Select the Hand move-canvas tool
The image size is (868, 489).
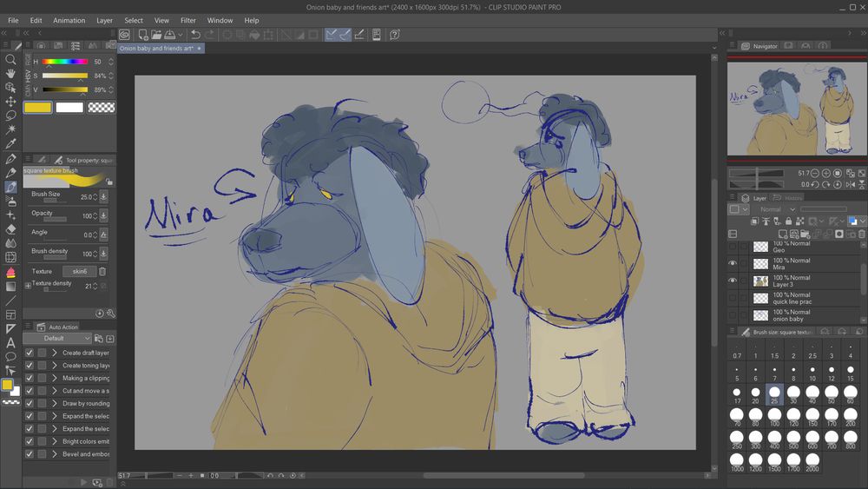[10, 73]
